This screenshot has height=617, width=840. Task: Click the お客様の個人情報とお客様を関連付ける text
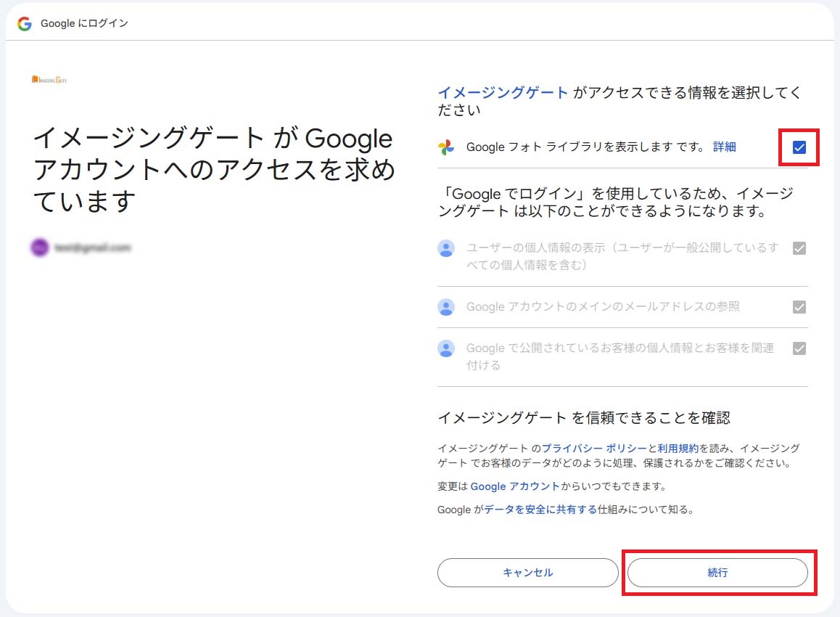pos(620,356)
